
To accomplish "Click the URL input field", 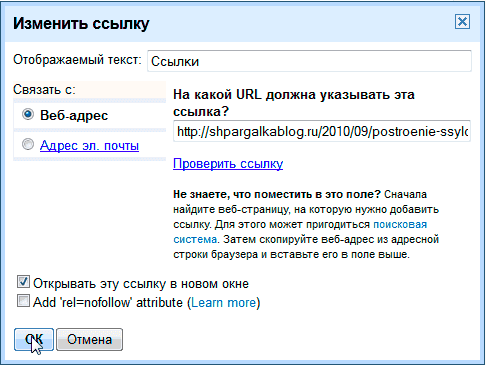I will [x=322, y=131].
